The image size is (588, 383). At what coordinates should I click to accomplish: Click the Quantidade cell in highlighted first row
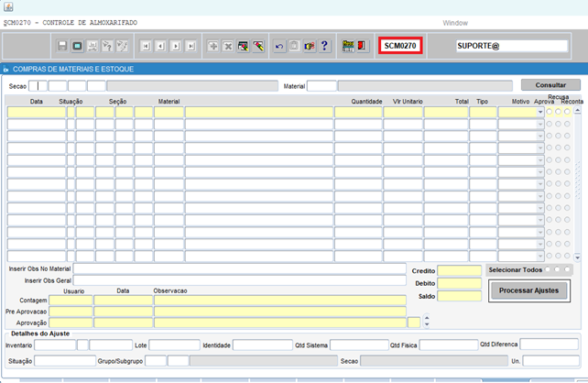(358, 112)
